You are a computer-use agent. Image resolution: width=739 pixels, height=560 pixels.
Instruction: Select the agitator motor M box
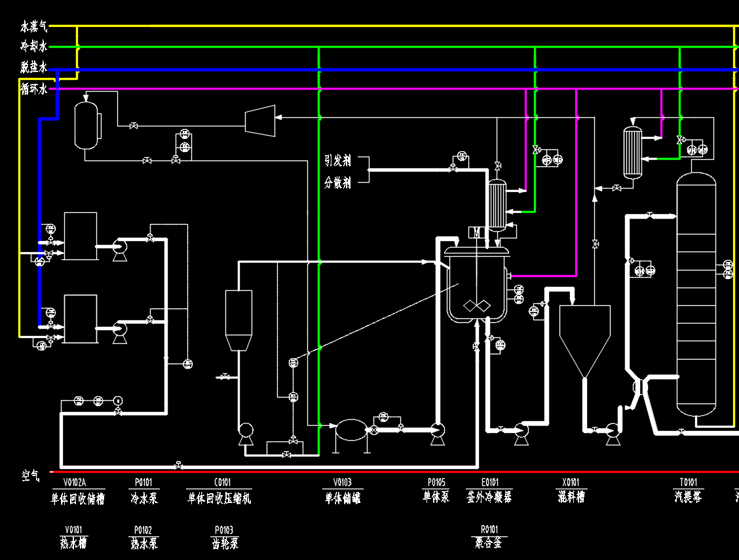(476, 232)
